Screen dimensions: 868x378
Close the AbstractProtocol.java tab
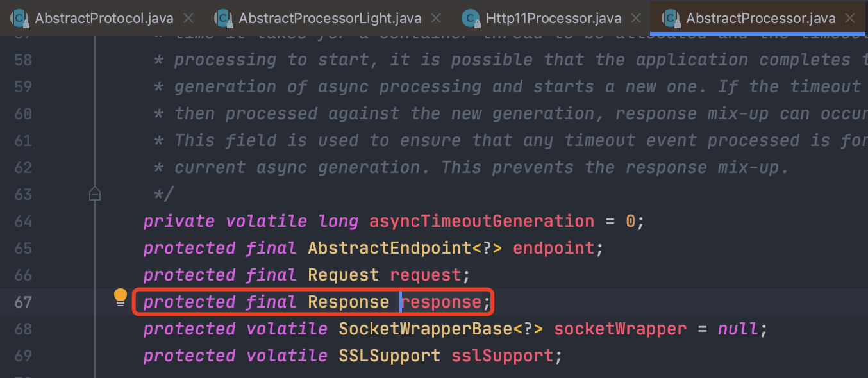pos(188,18)
